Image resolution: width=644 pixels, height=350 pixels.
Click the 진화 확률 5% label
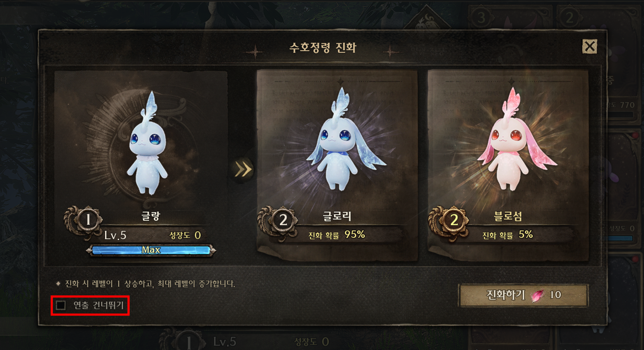(x=508, y=235)
